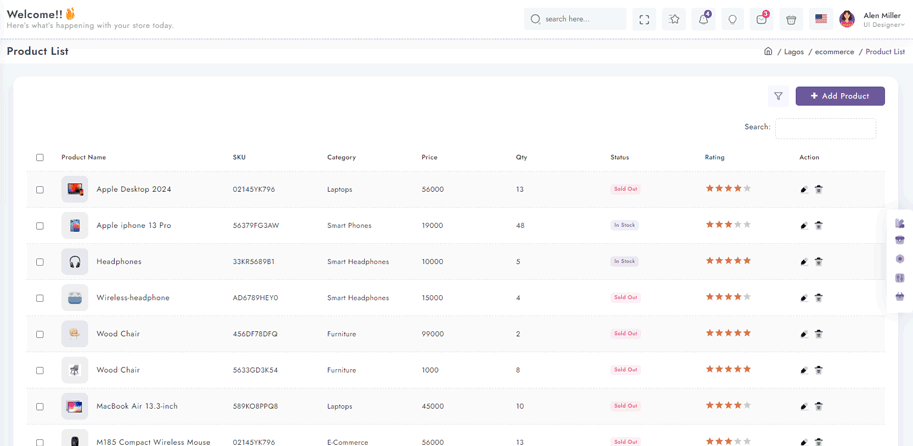
Task: Check the Wireless-headphone row checkbox
Action: tap(40, 298)
